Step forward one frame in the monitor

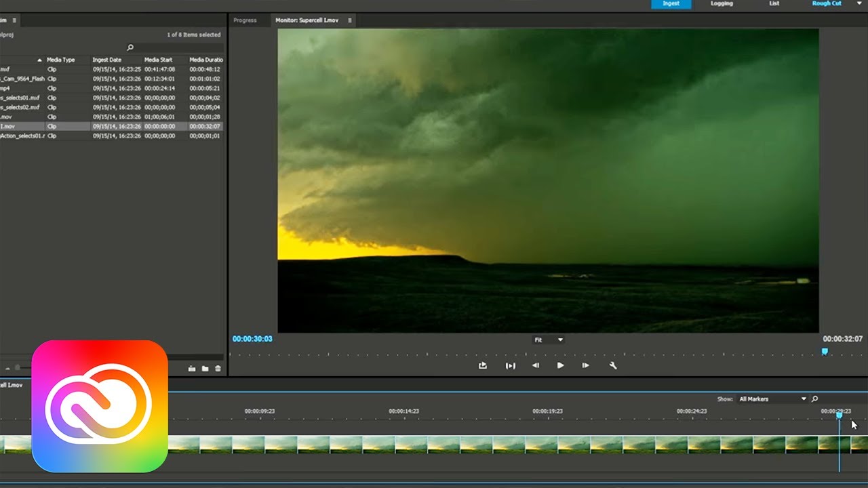point(585,365)
